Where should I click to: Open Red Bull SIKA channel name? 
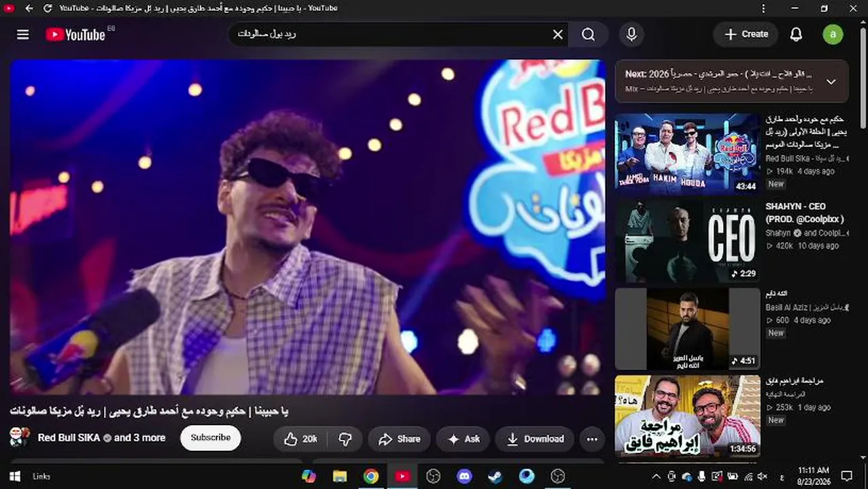pyautogui.click(x=69, y=438)
